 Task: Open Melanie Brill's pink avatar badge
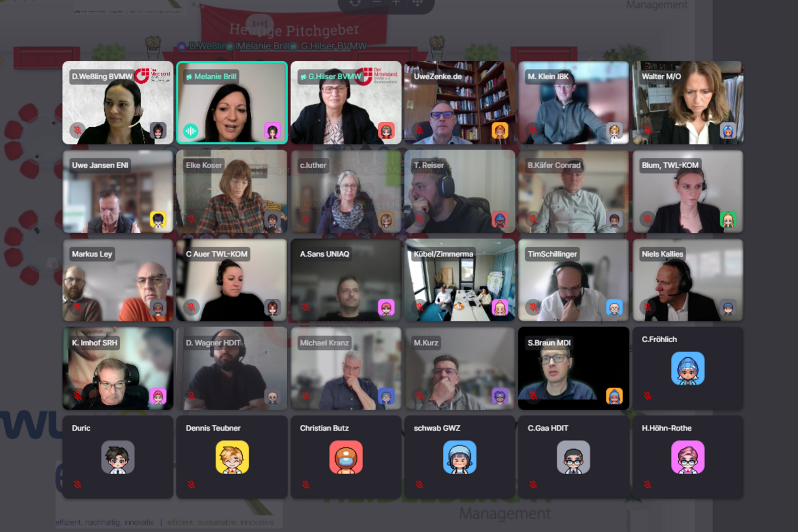[x=272, y=131]
